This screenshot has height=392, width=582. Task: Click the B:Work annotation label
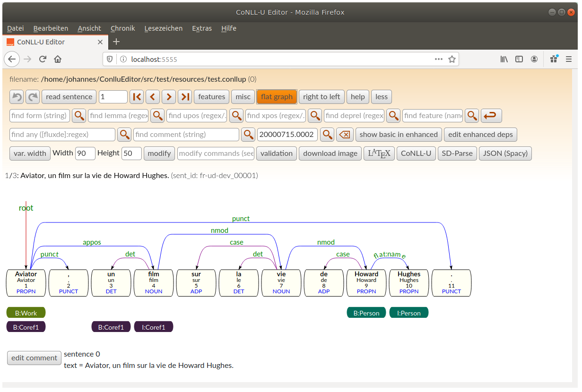(x=26, y=313)
